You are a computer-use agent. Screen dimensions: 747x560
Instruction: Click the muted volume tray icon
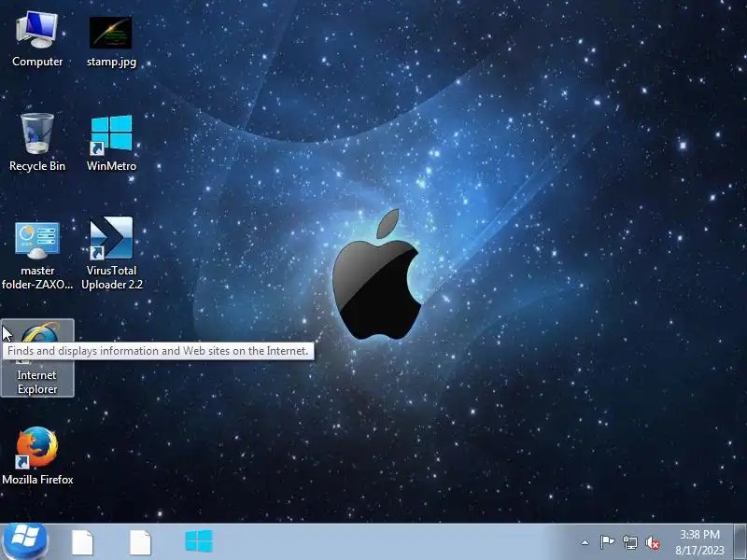[x=653, y=543]
